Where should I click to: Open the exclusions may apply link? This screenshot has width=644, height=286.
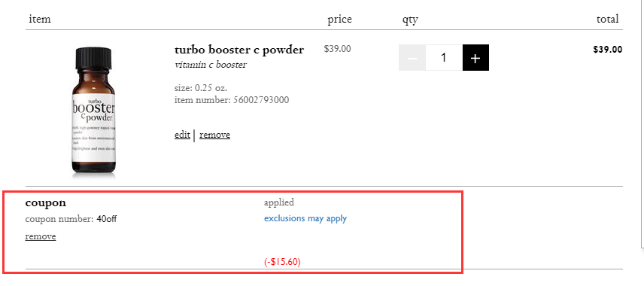pos(305,218)
